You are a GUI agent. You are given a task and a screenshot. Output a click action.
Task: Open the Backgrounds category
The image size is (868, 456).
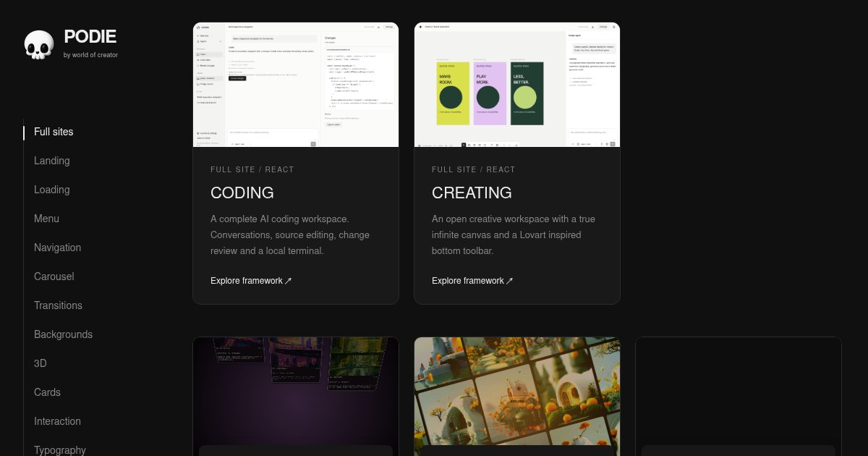[x=63, y=334]
